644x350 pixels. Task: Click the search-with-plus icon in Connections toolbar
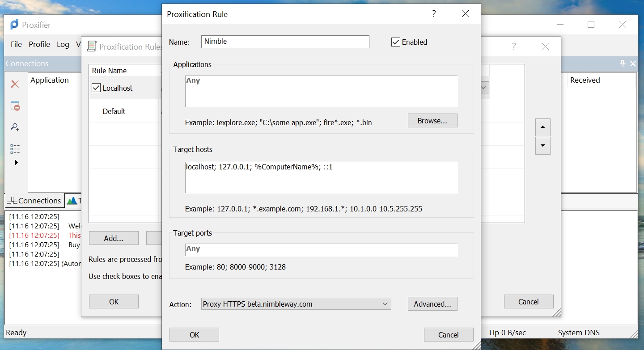tap(15, 127)
